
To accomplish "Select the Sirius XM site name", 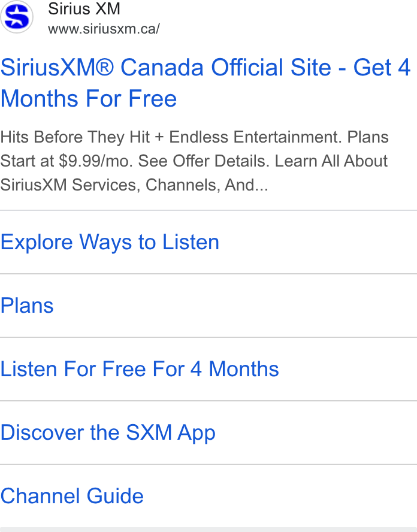I will coord(84,8).
